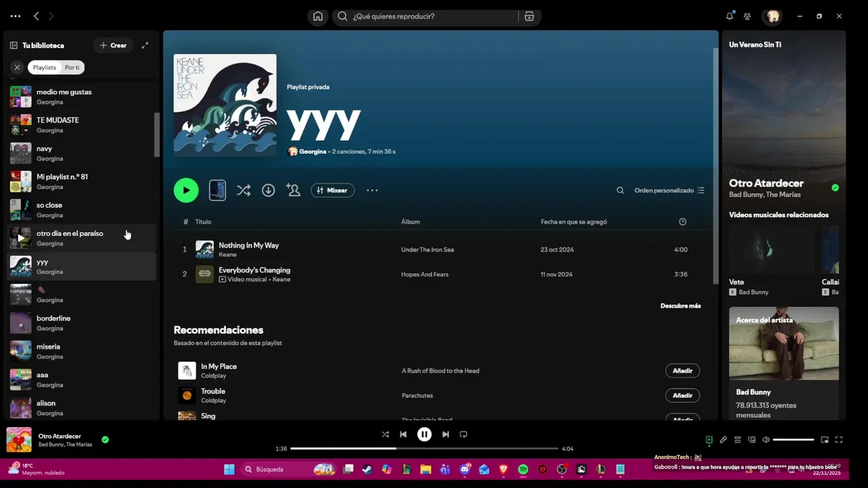Open the aaa playlist
The image size is (868, 488).
81,380
